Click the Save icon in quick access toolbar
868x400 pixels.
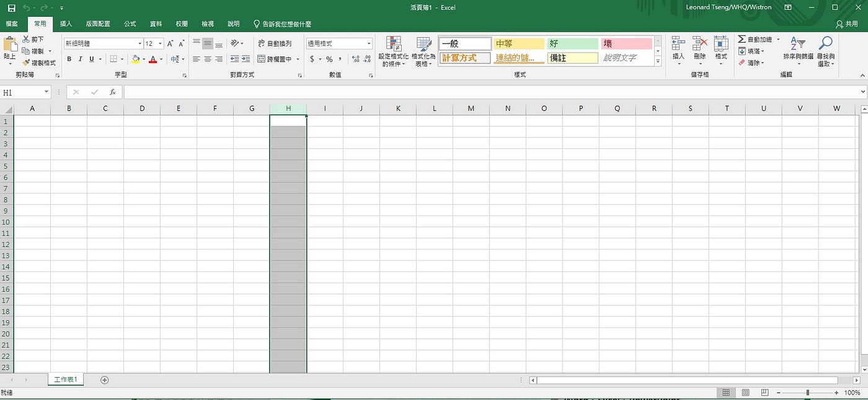(x=11, y=7)
